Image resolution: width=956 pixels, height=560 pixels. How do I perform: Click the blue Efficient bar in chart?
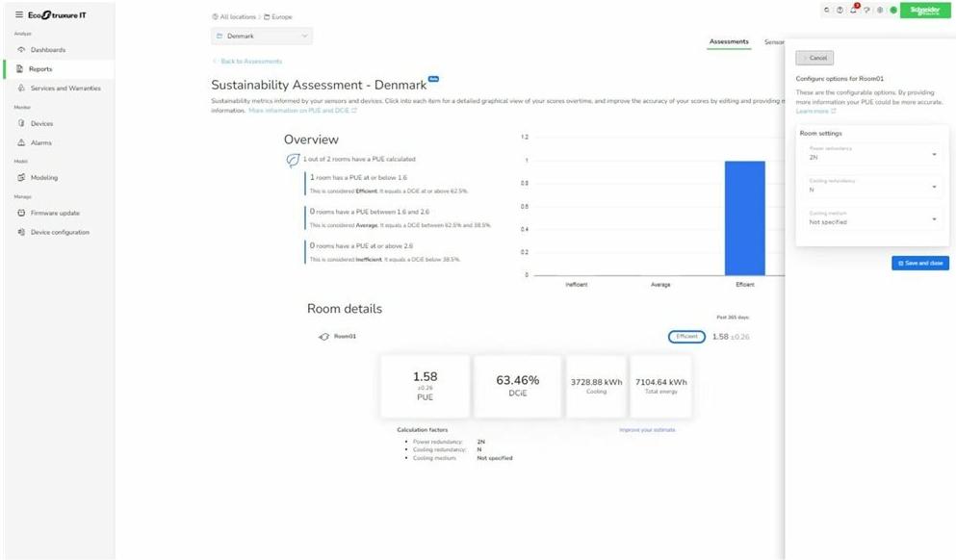tap(744, 217)
